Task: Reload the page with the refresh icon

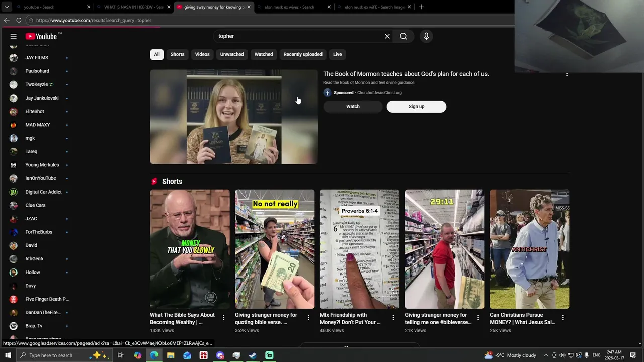Action: pyautogui.click(x=19, y=20)
